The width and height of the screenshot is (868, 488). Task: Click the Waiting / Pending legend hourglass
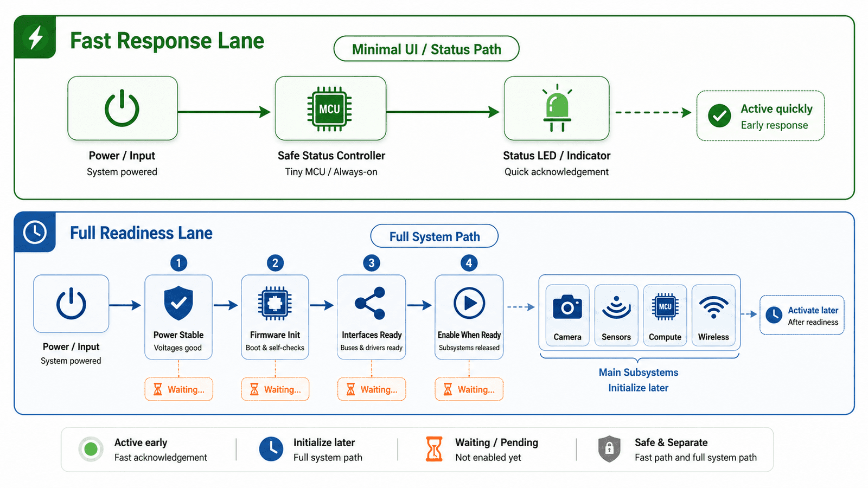pos(434,449)
